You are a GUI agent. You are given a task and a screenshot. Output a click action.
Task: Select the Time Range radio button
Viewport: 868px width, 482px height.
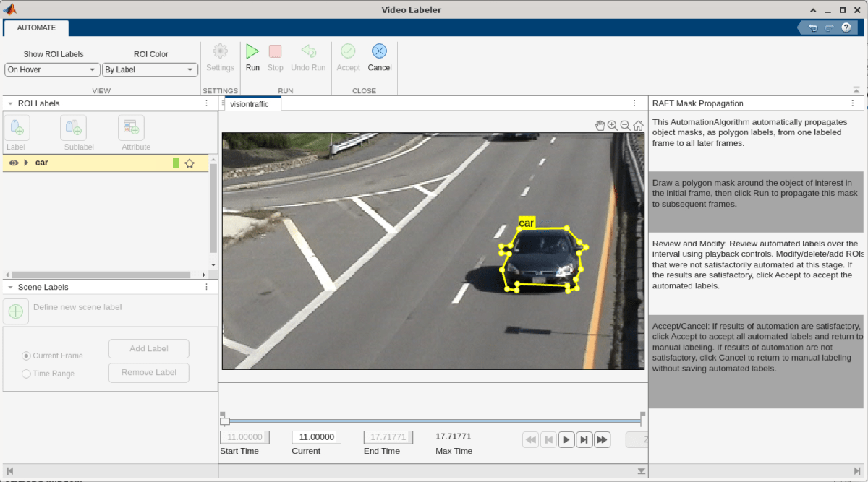click(x=27, y=374)
